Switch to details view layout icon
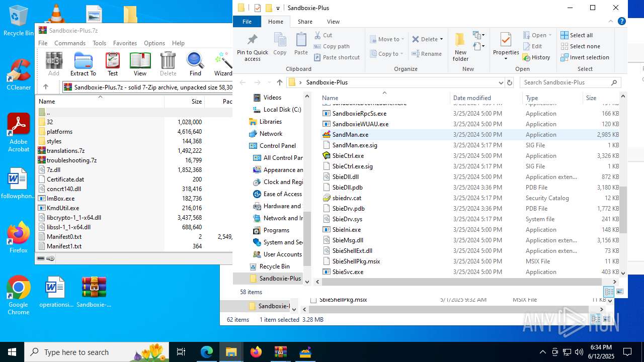 pyautogui.click(x=609, y=292)
